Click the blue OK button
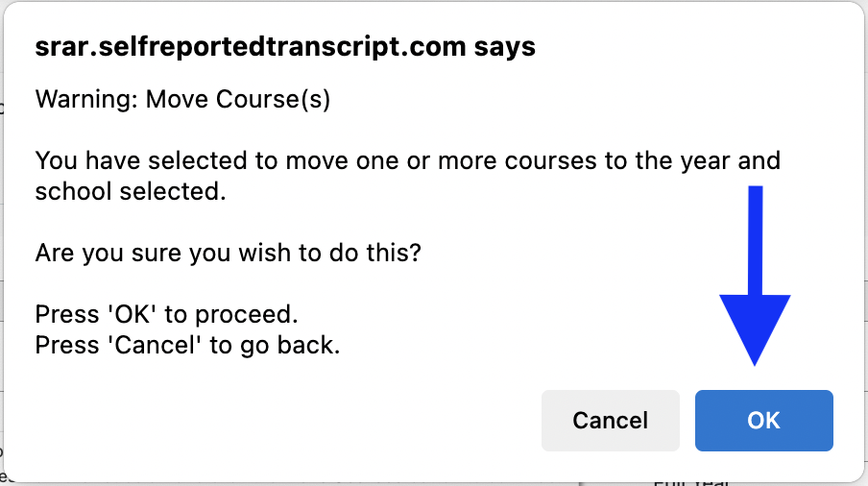The width and height of the screenshot is (868, 486). [x=763, y=420]
